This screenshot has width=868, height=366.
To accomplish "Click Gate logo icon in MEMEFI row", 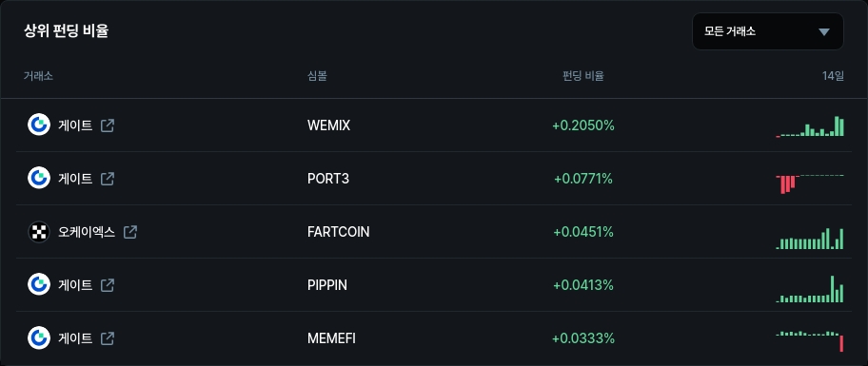I will 39,337.
